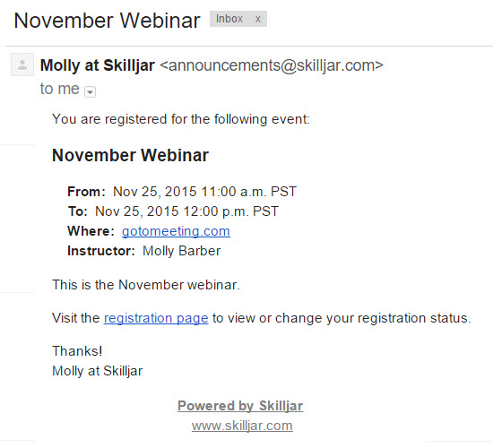Select the announcements@skilljar.com email address
The image size is (493, 448).
coord(272,65)
